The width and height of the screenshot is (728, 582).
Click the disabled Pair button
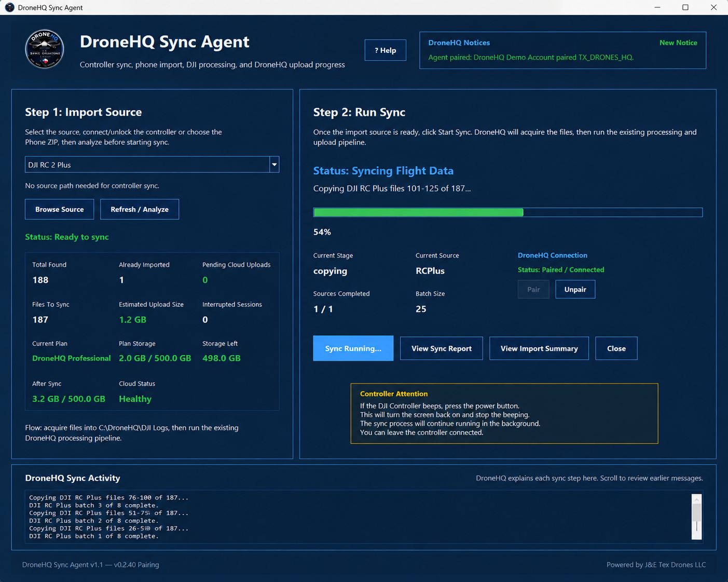coord(533,289)
